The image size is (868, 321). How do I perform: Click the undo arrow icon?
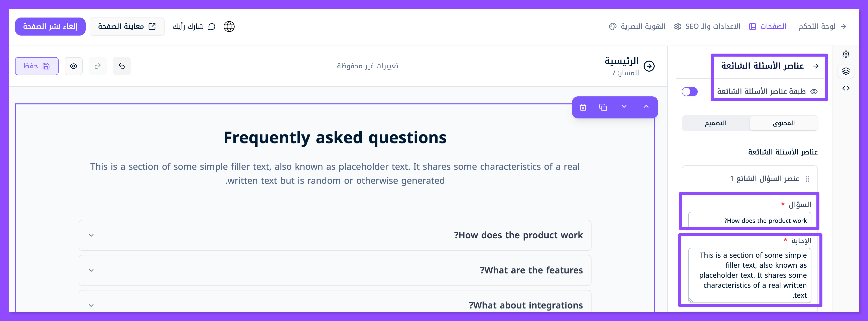(122, 66)
